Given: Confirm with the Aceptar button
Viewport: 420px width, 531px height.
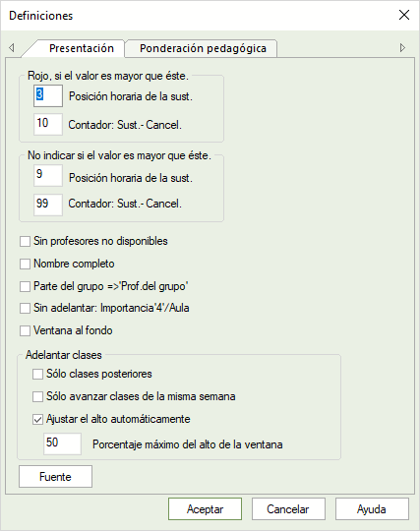Looking at the screenshot, I should [205, 508].
